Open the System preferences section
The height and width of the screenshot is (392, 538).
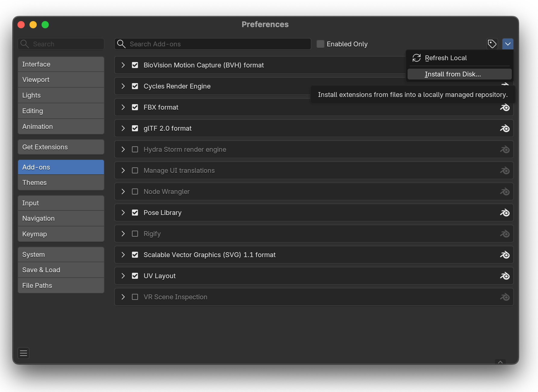(x=61, y=254)
